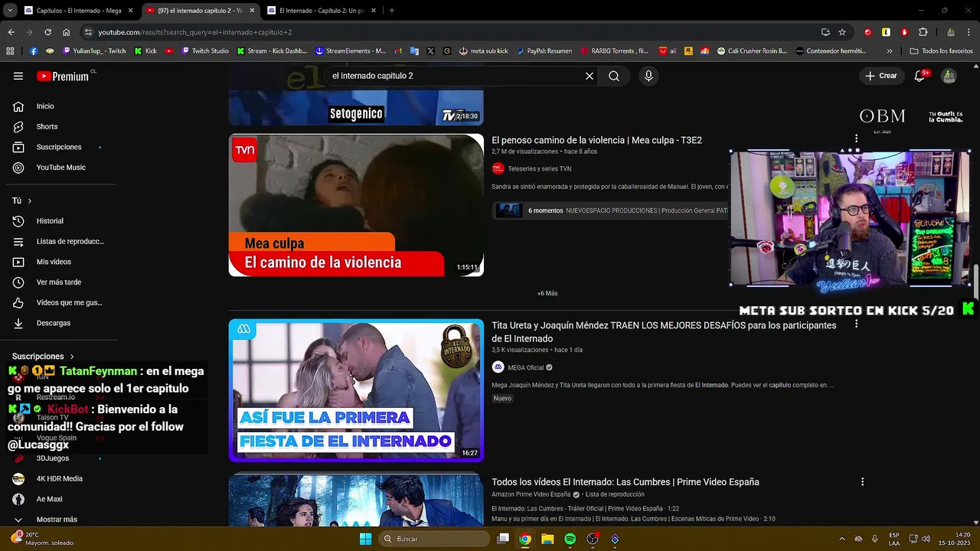
Task: Open 'Amazon Prime Video España' channel link
Action: click(x=531, y=494)
